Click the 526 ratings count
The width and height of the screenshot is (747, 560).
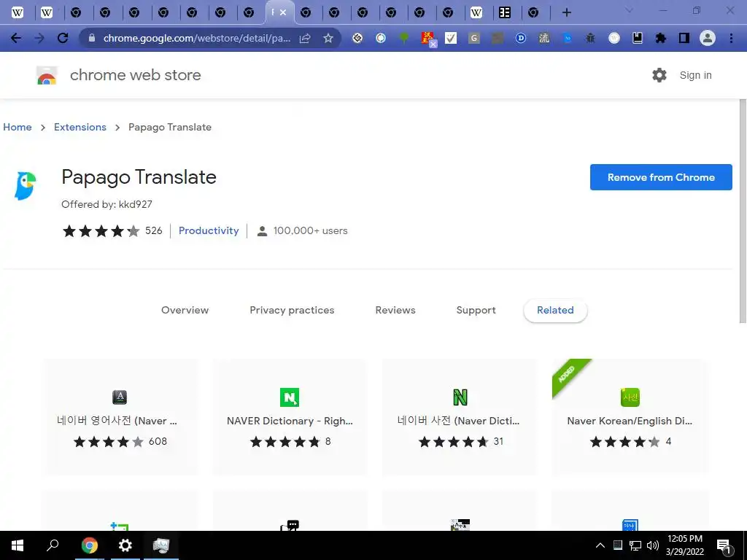(153, 230)
